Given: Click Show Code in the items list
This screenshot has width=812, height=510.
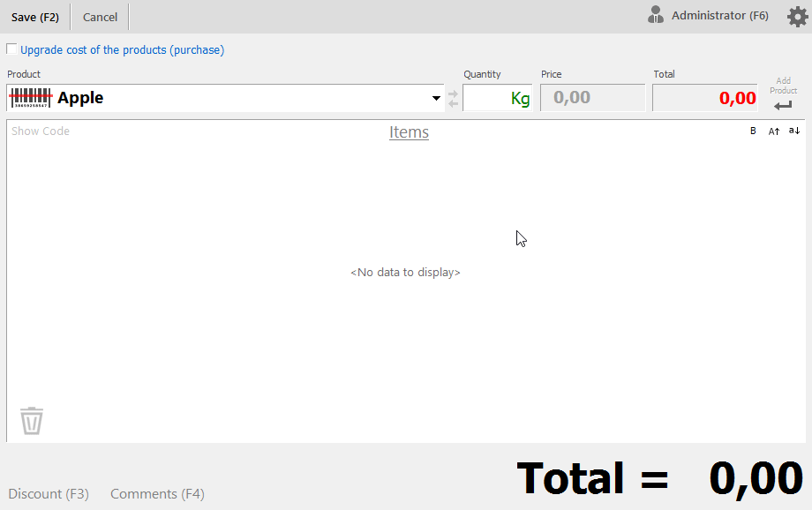Looking at the screenshot, I should pyautogui.click(x=41, y=131).
